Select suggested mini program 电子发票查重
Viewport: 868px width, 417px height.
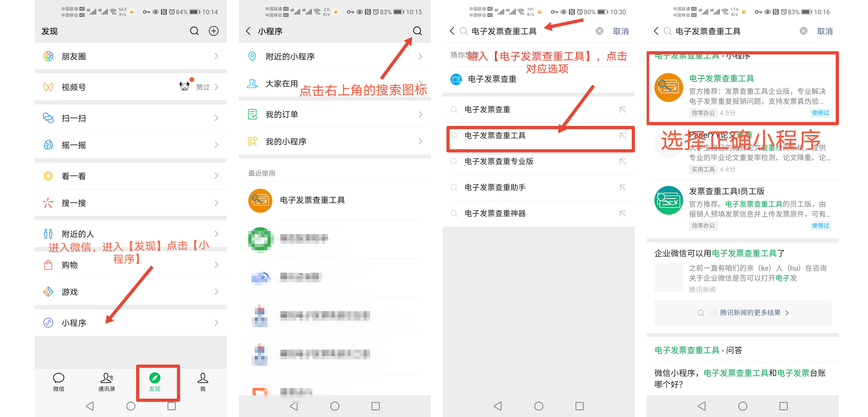pyautogui.click(x=538, y=79)
